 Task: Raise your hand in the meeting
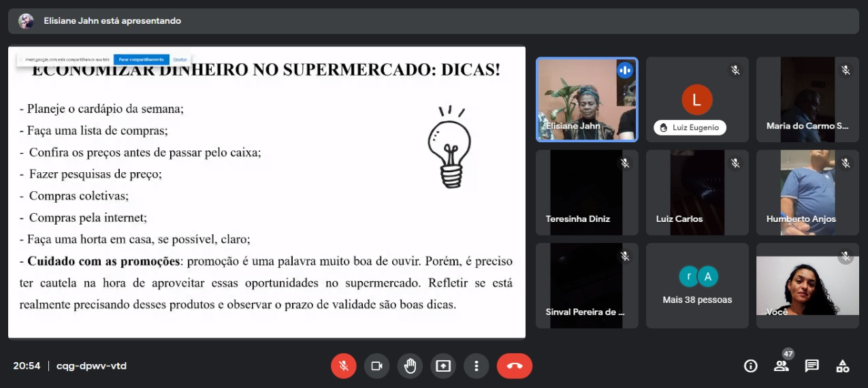[410, 366]
